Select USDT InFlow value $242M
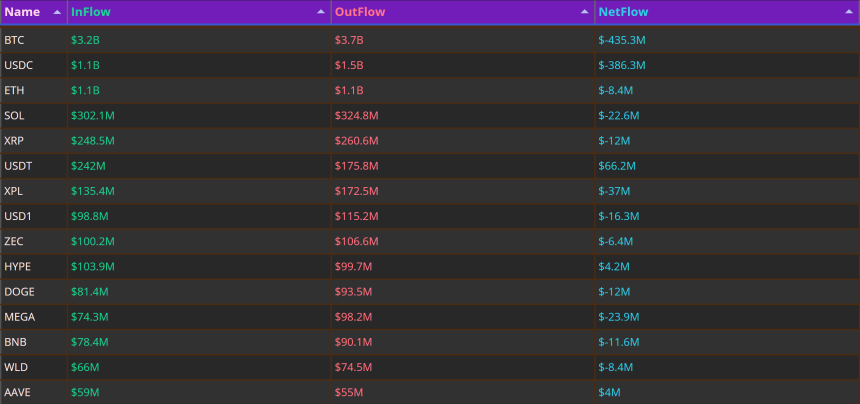860x404 pixels. pos(88,166)
